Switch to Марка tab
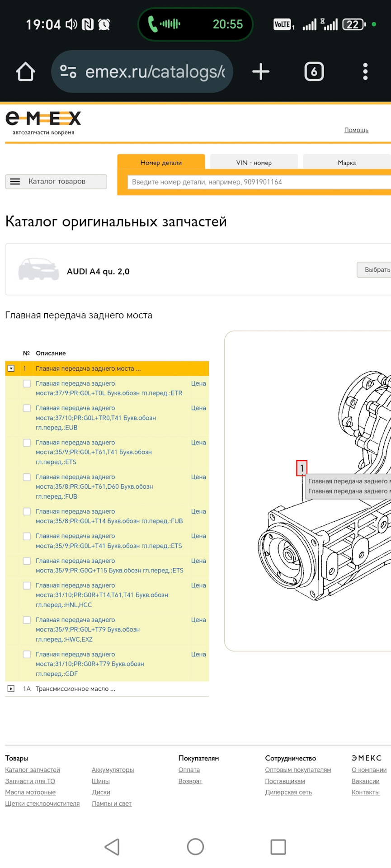Image resolution: width=391 pixels, height=868 pixels. 347,162
